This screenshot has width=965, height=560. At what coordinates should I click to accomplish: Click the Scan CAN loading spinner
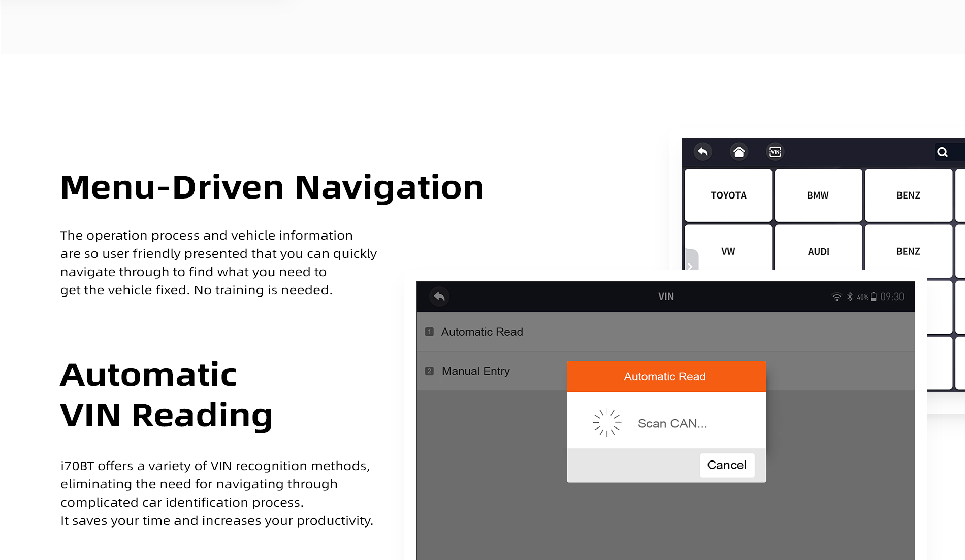(607, 422)
